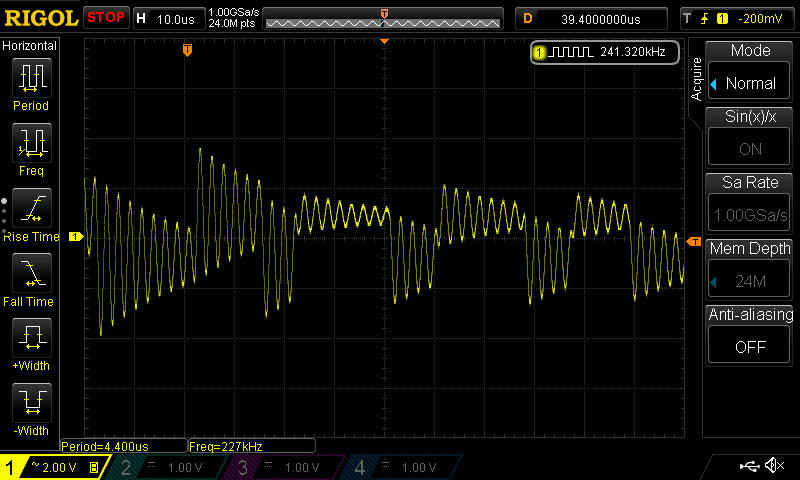Image resolution: width=800 pixels, height=480 pixels.
Task: Toggle the Sin(x)/x ON setting
Action: point(749,148)
